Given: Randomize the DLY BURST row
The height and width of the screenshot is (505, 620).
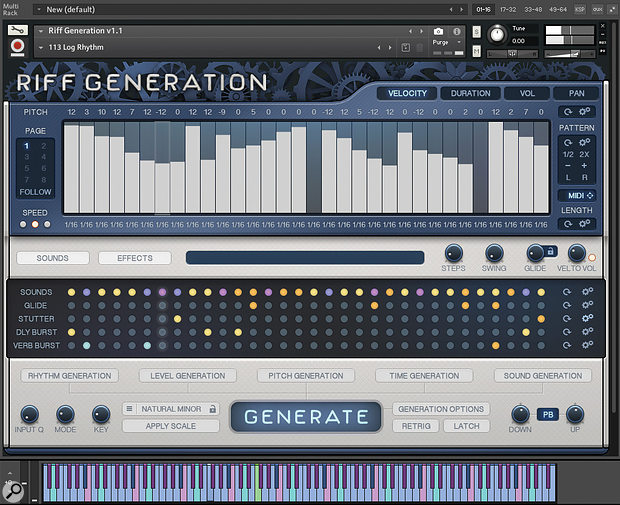Looking at the screenshot, I should pos(567,332).
